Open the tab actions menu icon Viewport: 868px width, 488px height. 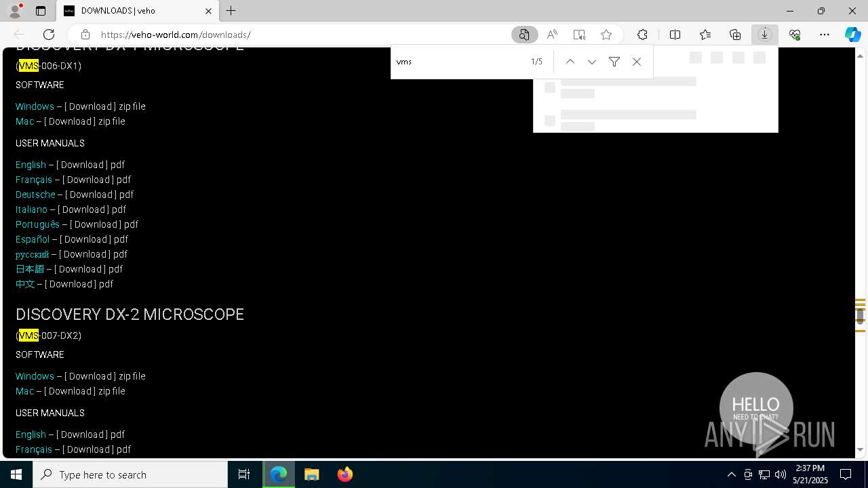(x=41, y=11)
